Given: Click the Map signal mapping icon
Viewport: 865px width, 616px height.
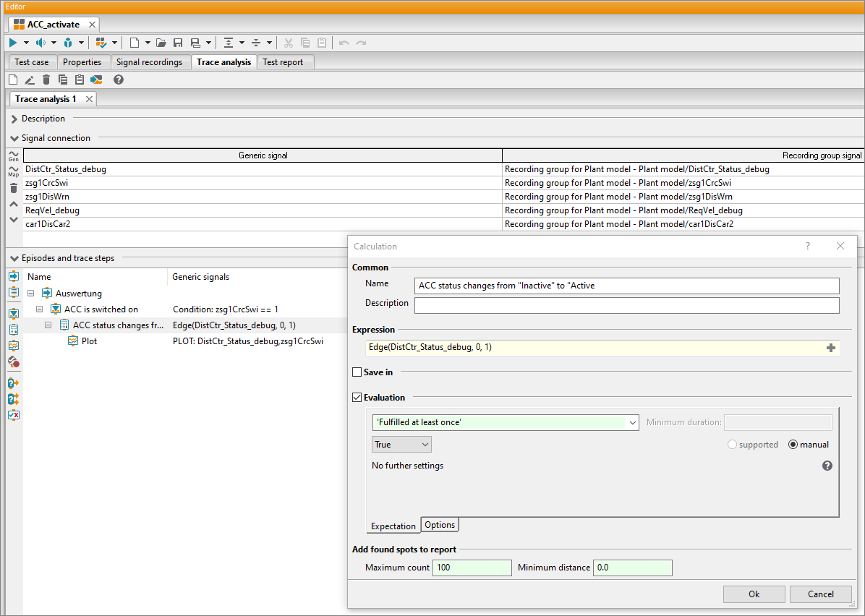Looking at the screenshot, I should pyautogui.click(x=13, y=171).
